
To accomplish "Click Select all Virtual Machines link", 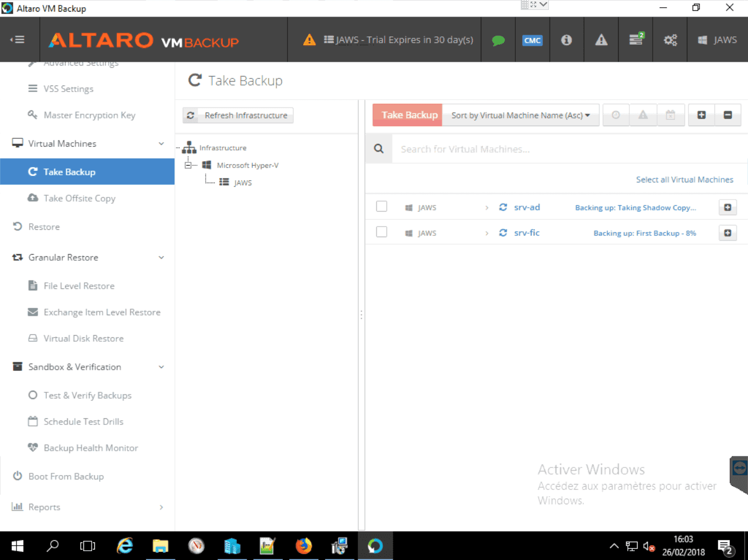I will [684, 180].
